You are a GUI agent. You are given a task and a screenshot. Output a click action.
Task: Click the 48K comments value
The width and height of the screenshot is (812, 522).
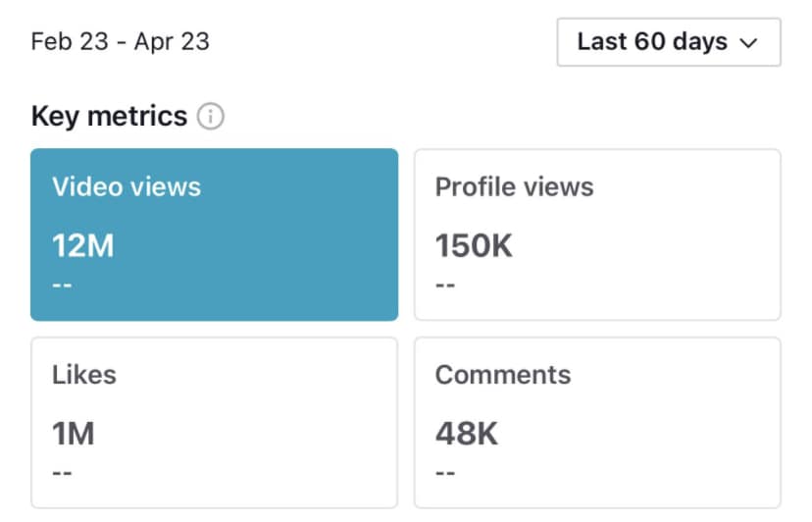tap(466, 434)
